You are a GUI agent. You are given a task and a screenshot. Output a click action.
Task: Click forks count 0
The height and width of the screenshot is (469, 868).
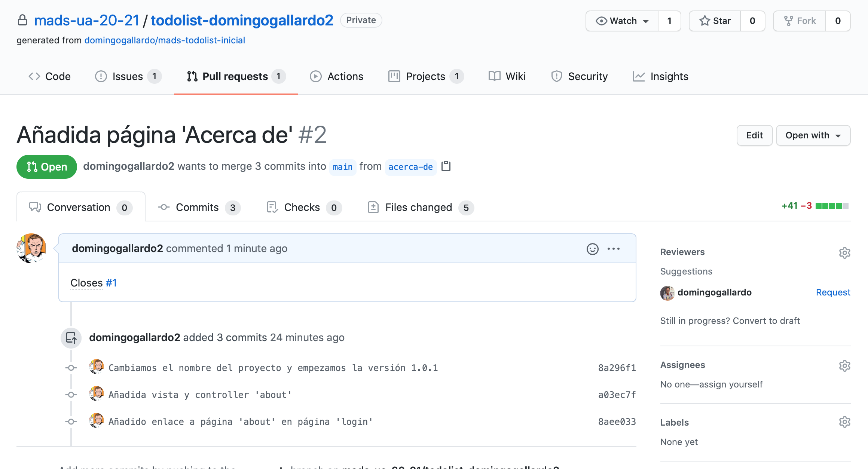838,21
